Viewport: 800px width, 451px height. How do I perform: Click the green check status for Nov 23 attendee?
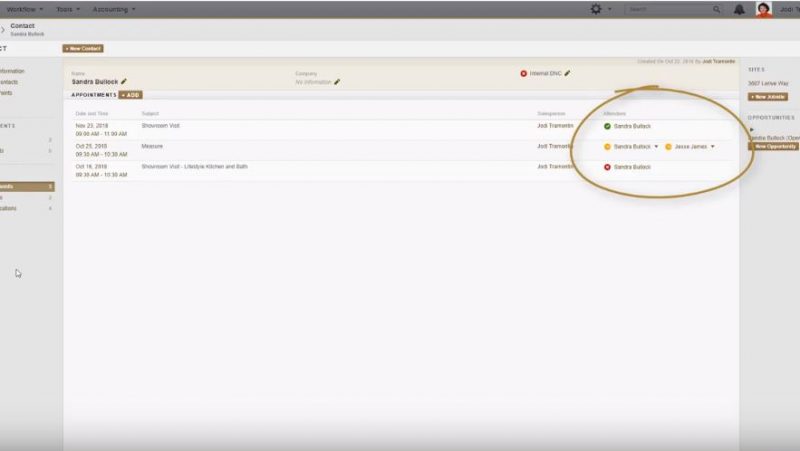point(607,126)
